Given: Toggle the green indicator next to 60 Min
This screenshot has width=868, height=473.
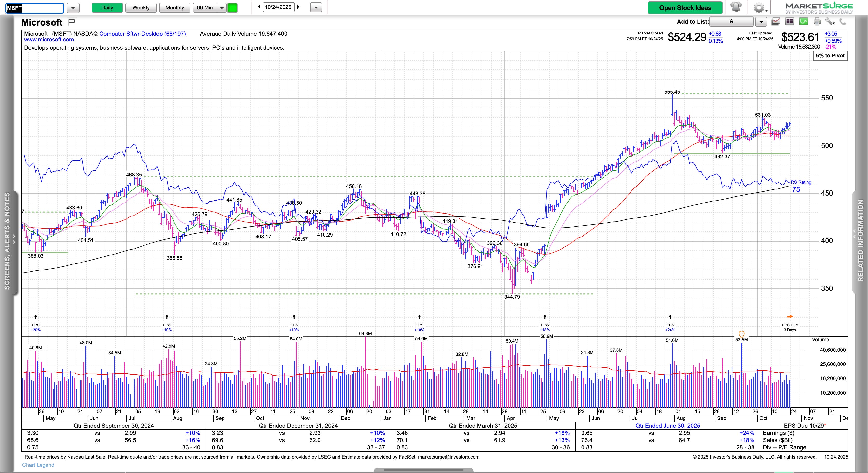Looking at the screenshot, I should [x=232, y=7].
